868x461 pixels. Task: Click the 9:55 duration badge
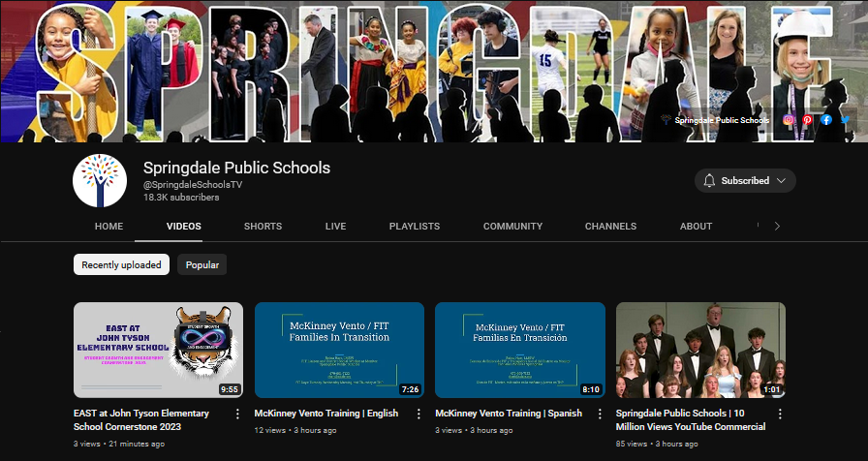point(230,389)
